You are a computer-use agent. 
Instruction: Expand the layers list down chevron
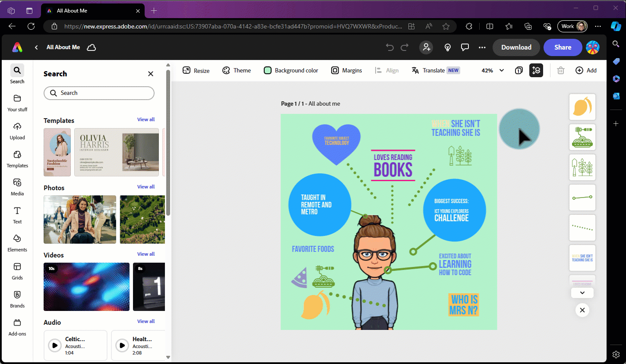click(x=582, y=293)
